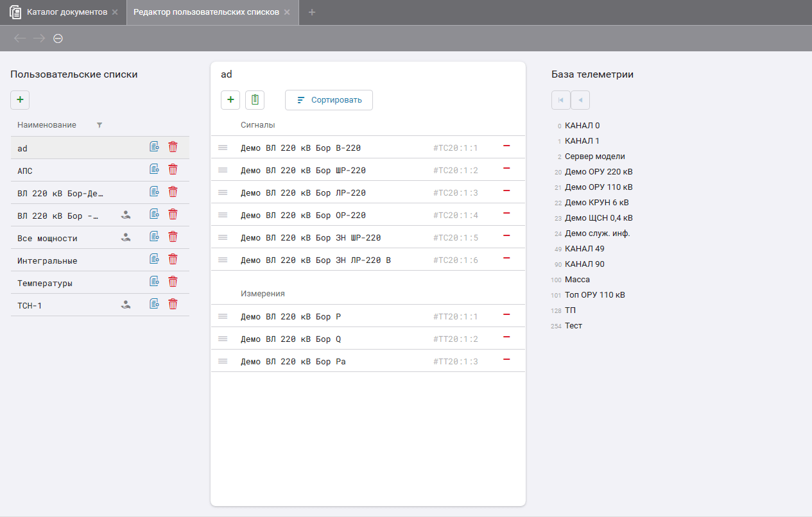Viewport: 812px width, 517px height.
Task: Select the 'Интегральные' list
Action: point(48,261)
